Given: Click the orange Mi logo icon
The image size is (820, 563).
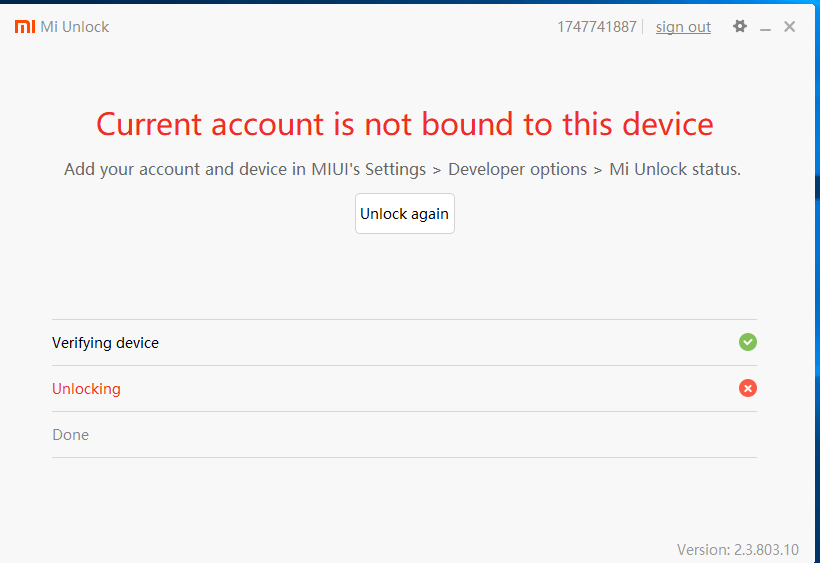Looking at the screenshot, I should click(x=25, y=27).
